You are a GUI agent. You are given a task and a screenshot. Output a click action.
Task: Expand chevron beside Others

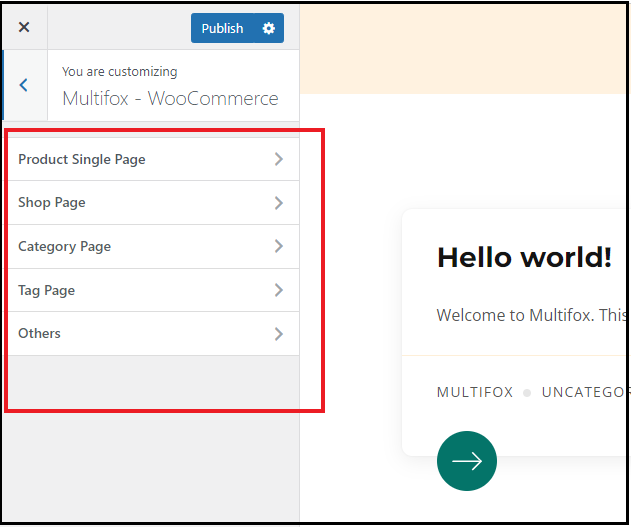pyautogui.click(x=278, y=333)
